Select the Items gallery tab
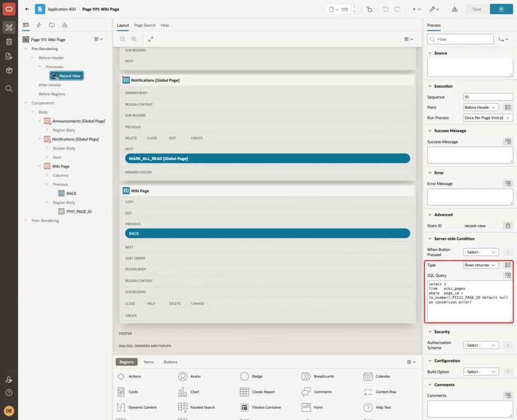 click(x=148, y=361)
